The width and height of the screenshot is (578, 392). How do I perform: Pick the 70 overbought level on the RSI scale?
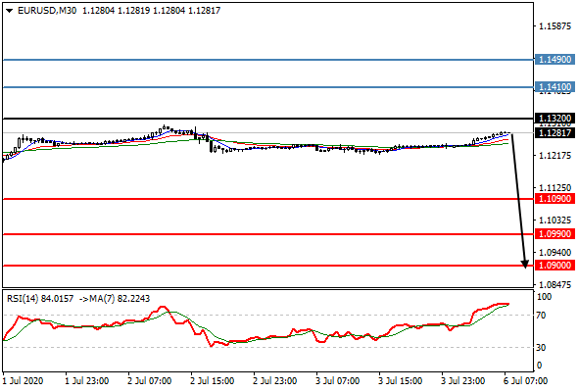coord(541,316)
